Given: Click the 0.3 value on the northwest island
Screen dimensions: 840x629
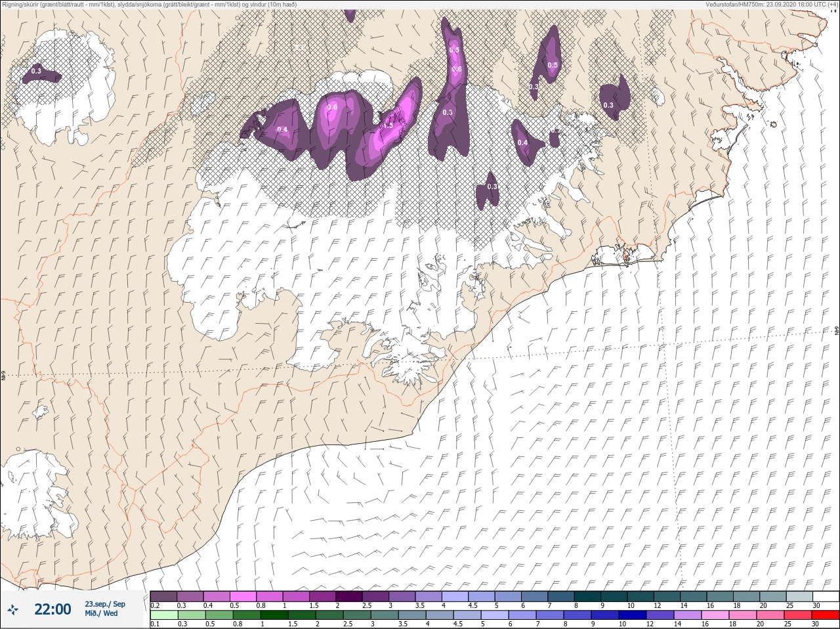Looking at the screenshot, I should click(x=36, y=71).
